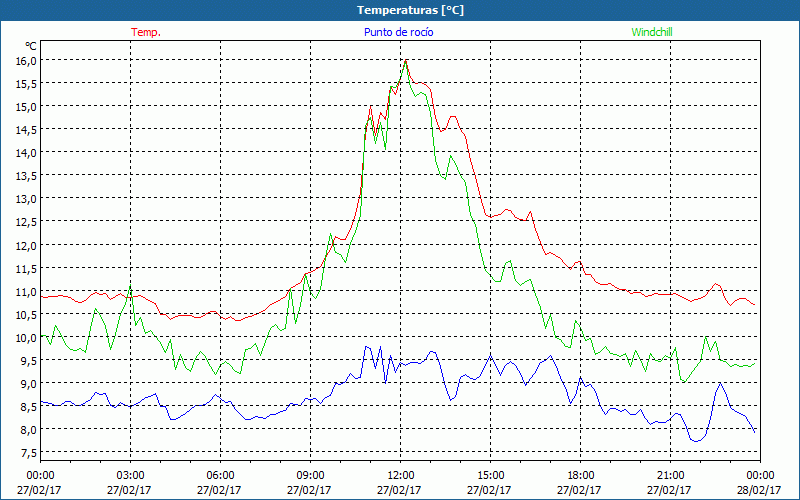Image resolution: width=800 pixels, height=500 pixels.
Task: Click the 11,0 y-axis value
Action: [x=27, y=292]
